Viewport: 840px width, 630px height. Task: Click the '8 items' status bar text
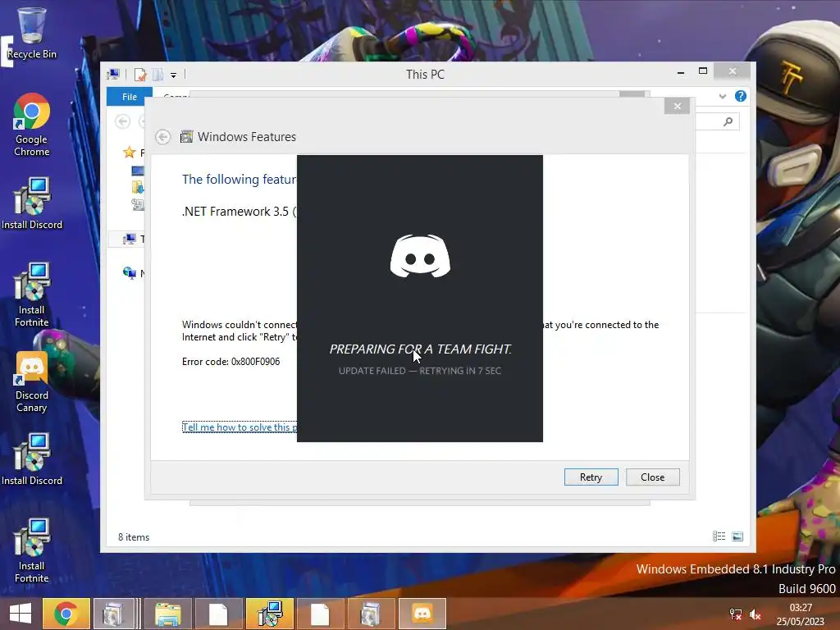pyautogui.click(x=134, y=536)
